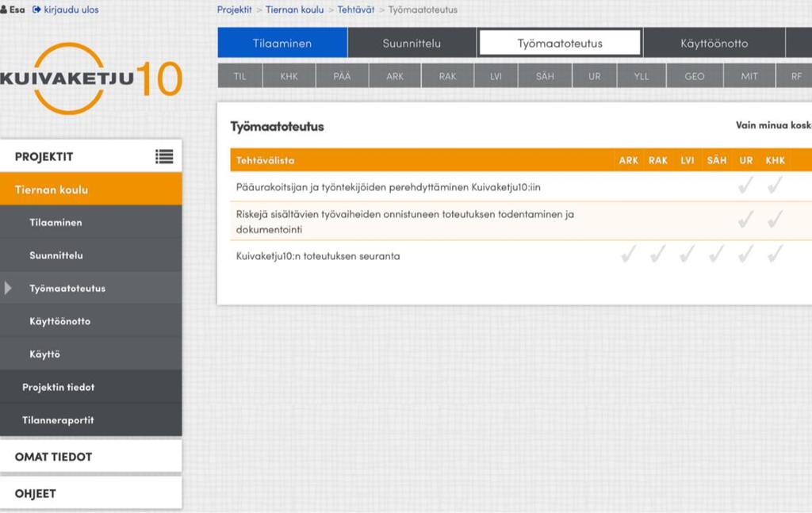The height and width of the screenshot is (513, 812).
Task: Open the OMAT TIEDOT section
Action: click(91, 457)
